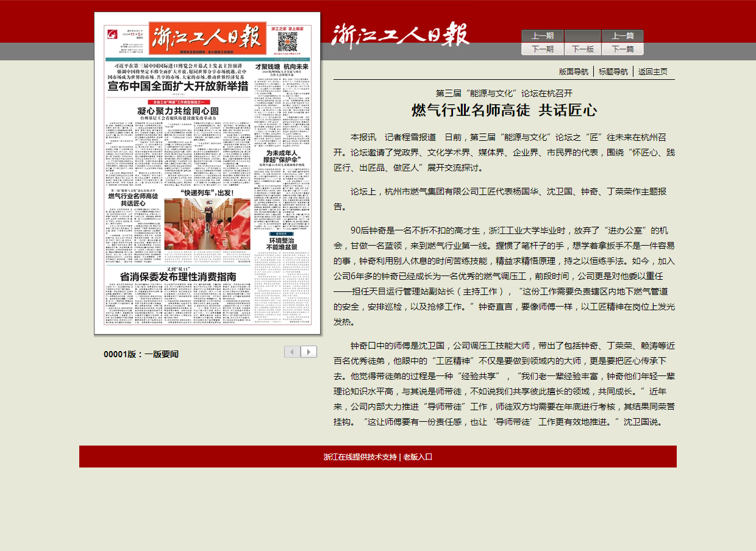Open previous article 上一篇
This screenshot has height=551, width=756.
tap(622, 36)
